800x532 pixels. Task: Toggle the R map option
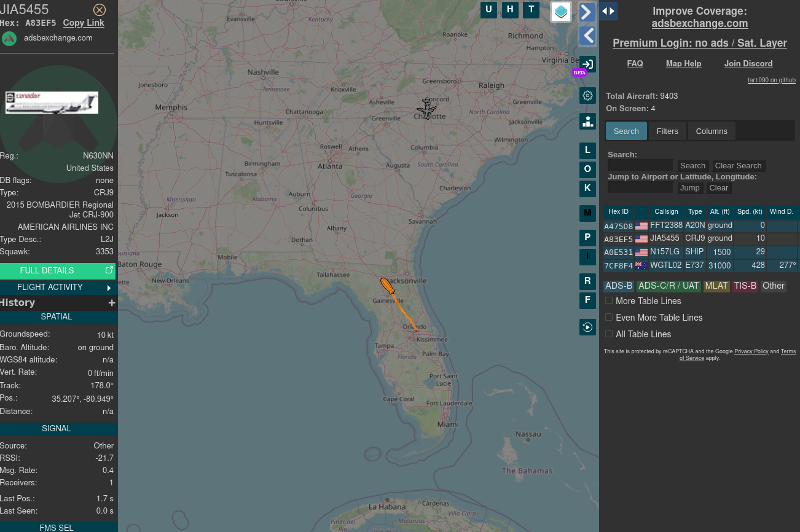pos(587,281)
